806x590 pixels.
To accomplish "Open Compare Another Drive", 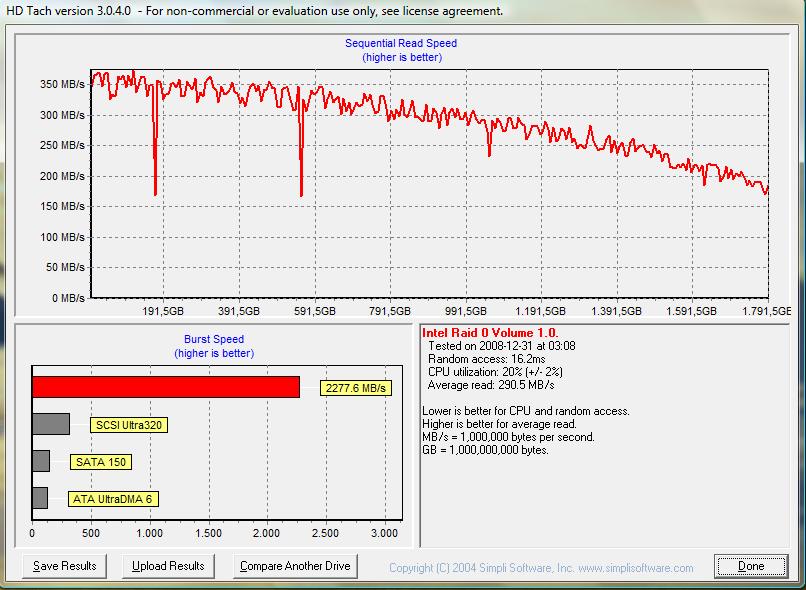I will tap(295, 566).
